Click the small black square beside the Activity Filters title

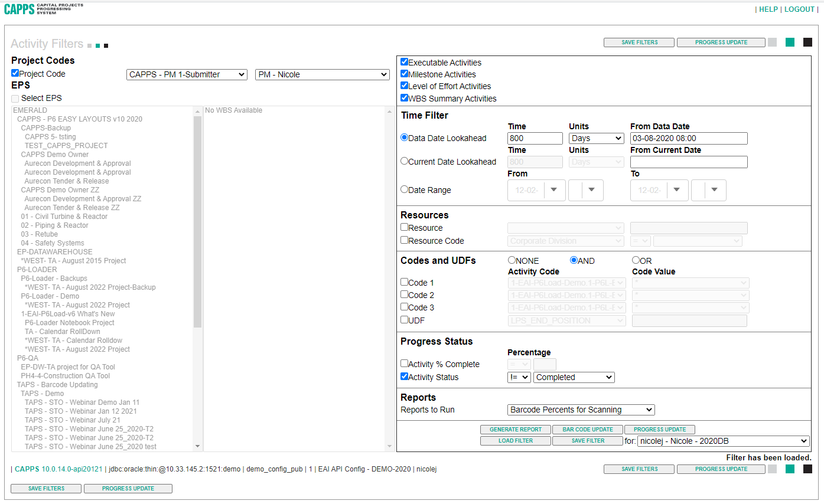pyautogui.click(x=106, y=45)
